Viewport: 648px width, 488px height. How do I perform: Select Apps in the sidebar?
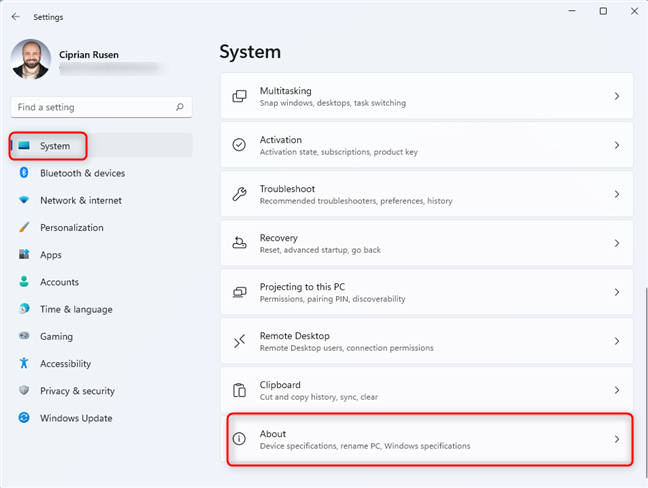click(51, 255)
